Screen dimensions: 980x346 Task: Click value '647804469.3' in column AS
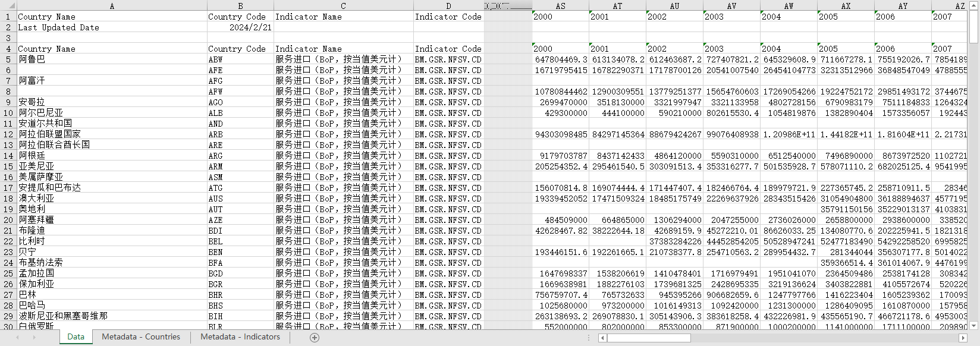point(560,59)
